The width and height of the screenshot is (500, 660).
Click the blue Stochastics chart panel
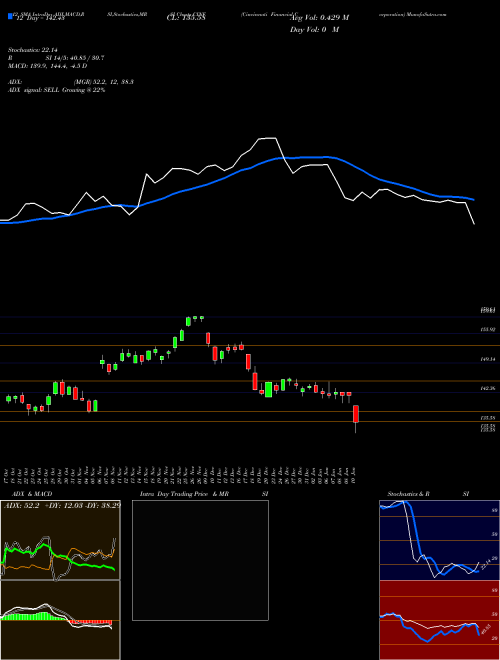coord(439,540)
